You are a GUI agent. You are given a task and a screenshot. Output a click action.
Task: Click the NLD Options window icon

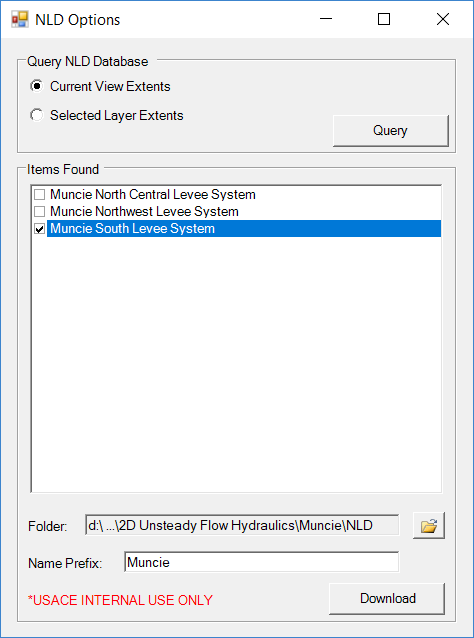[20, 19]
